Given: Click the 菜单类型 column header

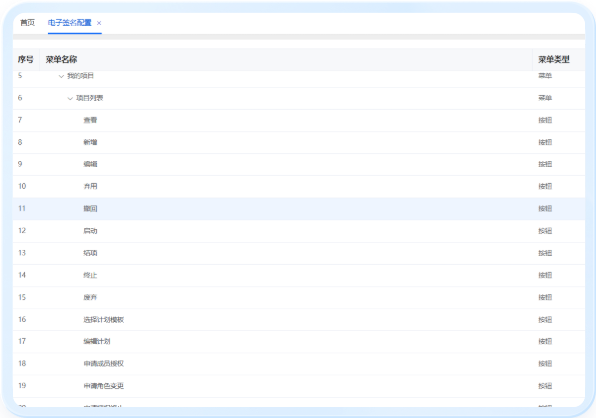Looking at the screenshot, I should (x=554, y=59).
